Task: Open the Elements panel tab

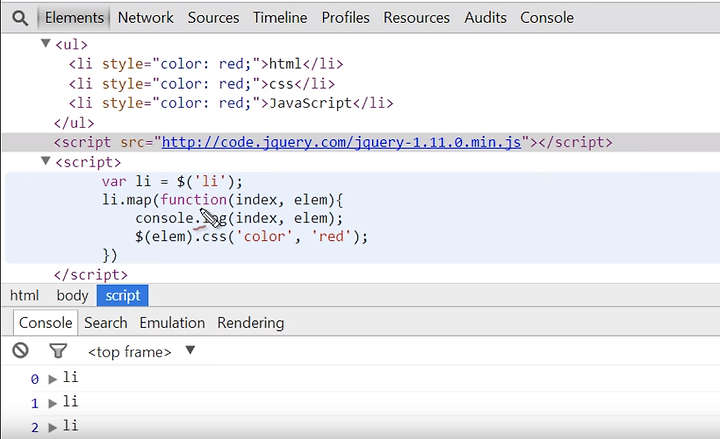Action: pyautogui.click(x=74, y=18)
